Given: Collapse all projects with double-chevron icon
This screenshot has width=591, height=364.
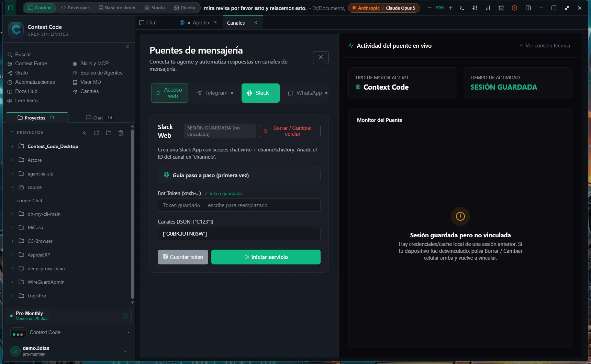Looking at the screenshot, I should pyautogui.click(x=84, y=133).
